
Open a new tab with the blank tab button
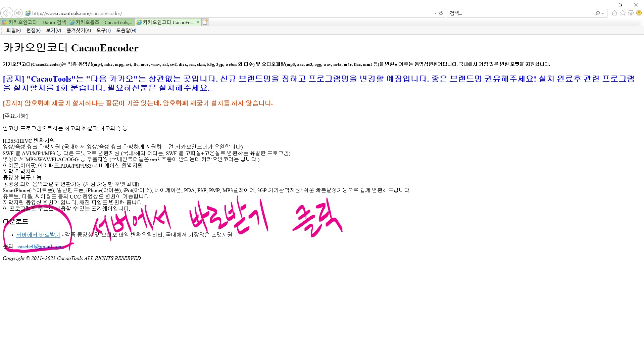pyautogui.click(x=205, y=22)
